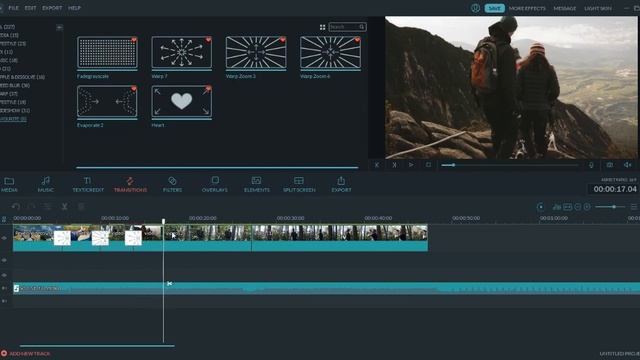The width and height of the screenshot is (640, 360).
Task: Click the music note icon on the audio clip
Action: (16, 289)
